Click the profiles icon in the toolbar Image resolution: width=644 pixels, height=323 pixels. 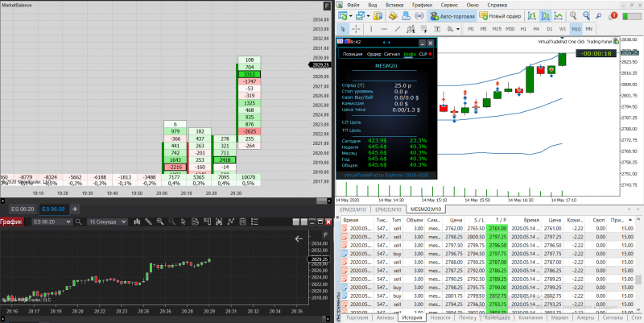[360, 16]
